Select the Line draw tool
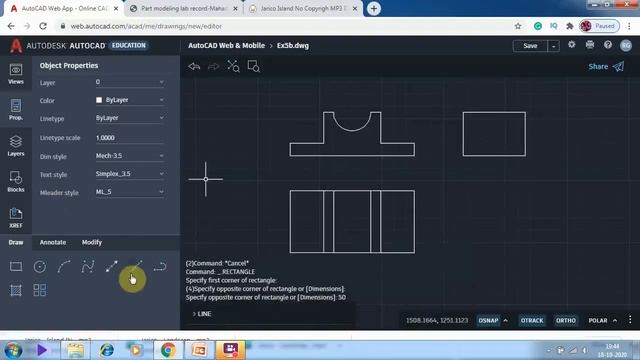The width and height of the screenshot is (640, 360). coord(111,267)
